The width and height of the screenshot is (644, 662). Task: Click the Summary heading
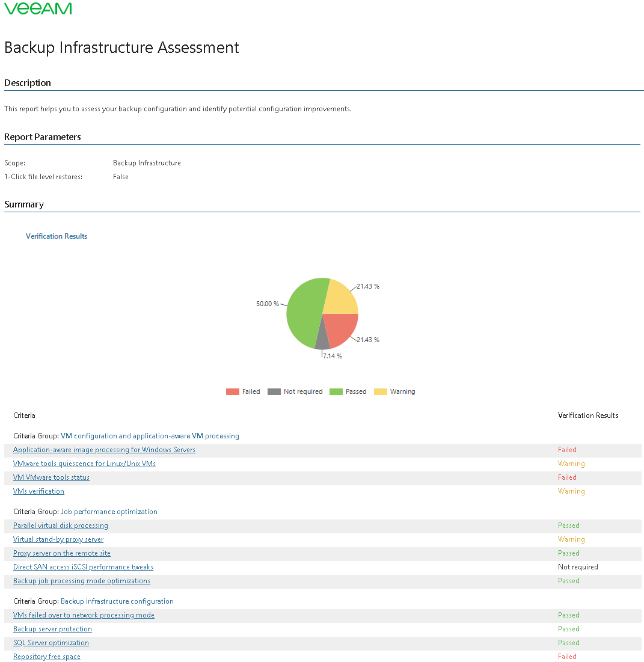pyautogui.click(x=24, y=205)
